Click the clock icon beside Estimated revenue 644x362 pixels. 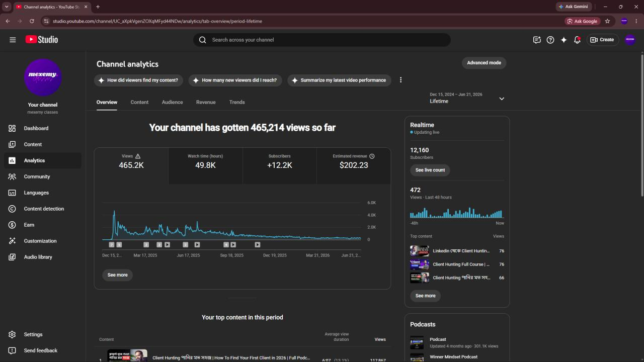point(372,156)
